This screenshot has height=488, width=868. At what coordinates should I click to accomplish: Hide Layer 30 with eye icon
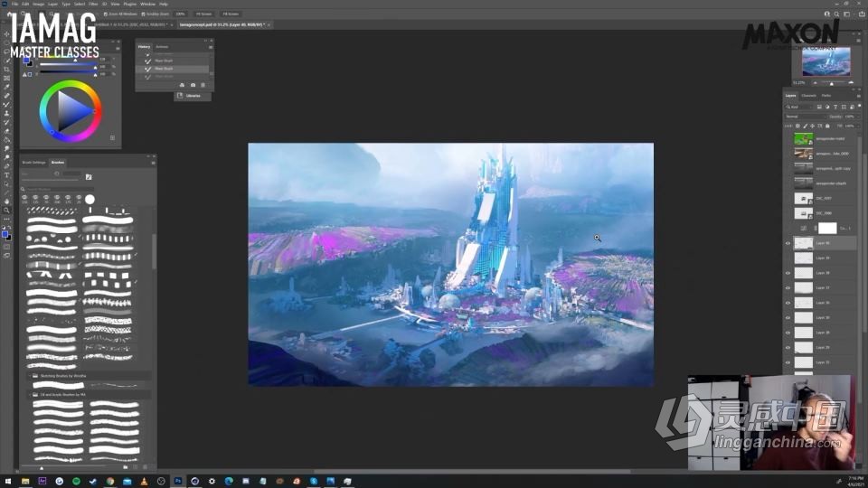(x=788, y=317)
